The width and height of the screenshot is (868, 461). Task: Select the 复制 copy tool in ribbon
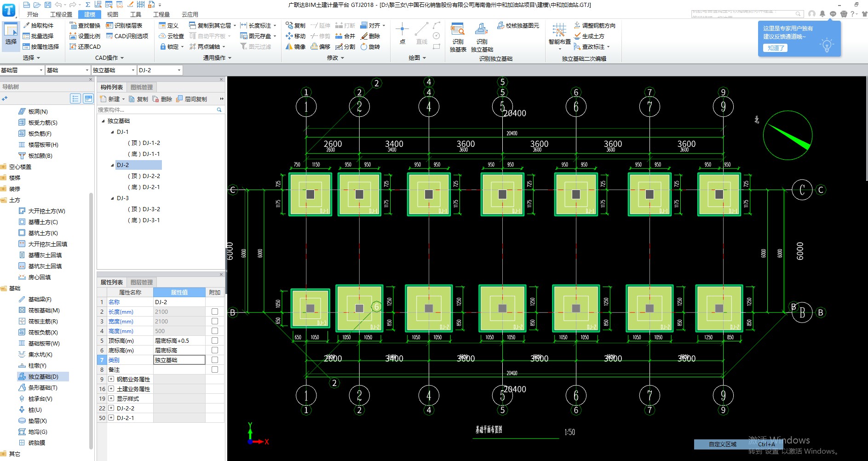coord(295,25)
